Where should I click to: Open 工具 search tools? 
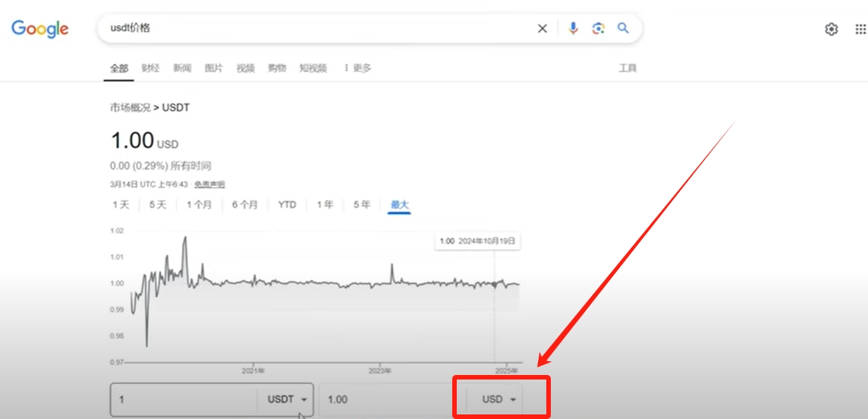[627, 68]
